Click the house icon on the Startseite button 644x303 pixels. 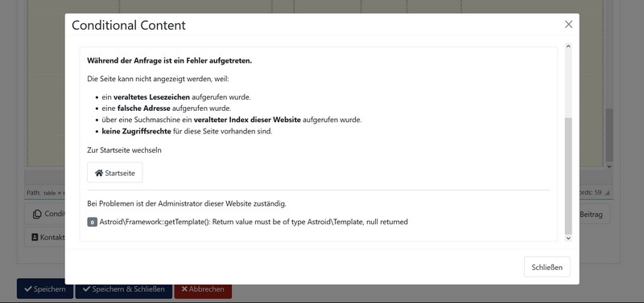[x=99, y=173]
